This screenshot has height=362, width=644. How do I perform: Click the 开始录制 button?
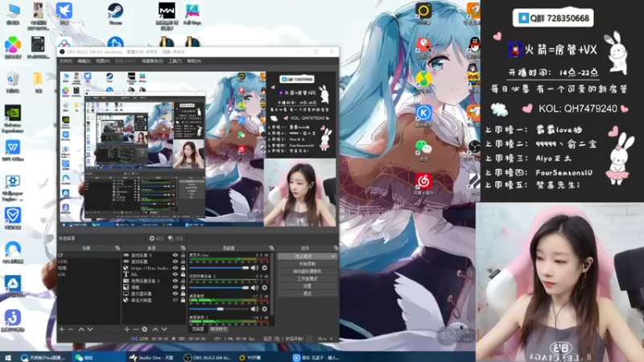308,264
